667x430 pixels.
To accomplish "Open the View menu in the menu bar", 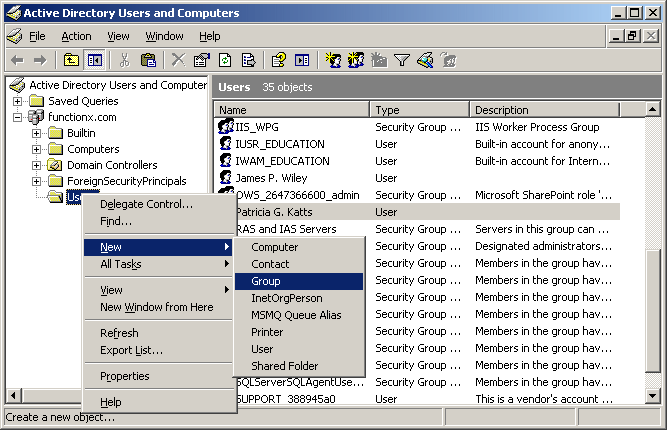I will pyautogui.click(x=118, y=37).
